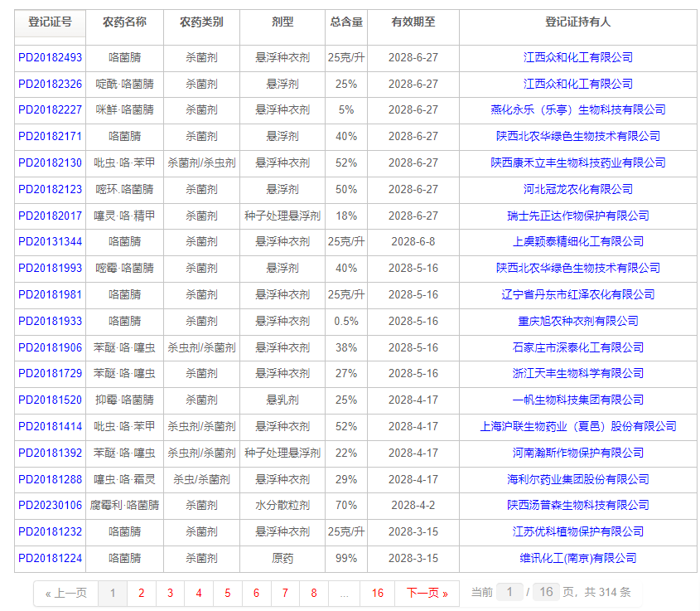This screenshot has height=611, width=700.
Task: Go to page 2
Action: point(142,594)
